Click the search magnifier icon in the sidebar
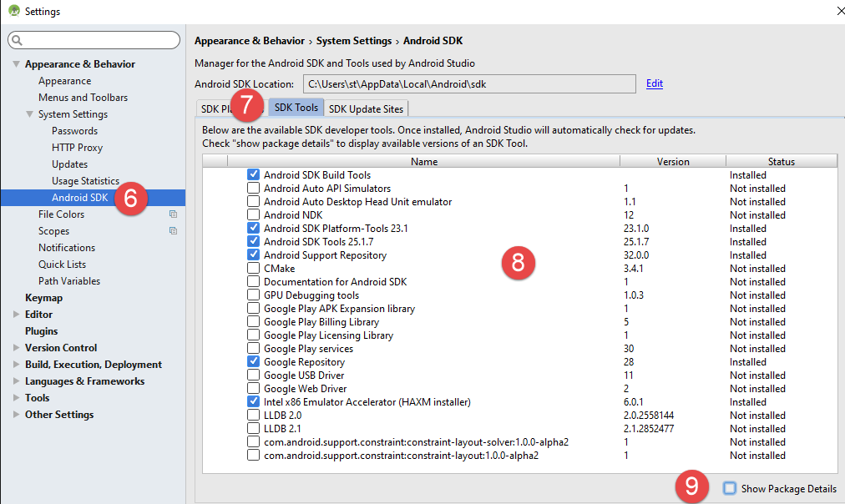The height and width of the screenshot is (504, 845). pos(17,40)
